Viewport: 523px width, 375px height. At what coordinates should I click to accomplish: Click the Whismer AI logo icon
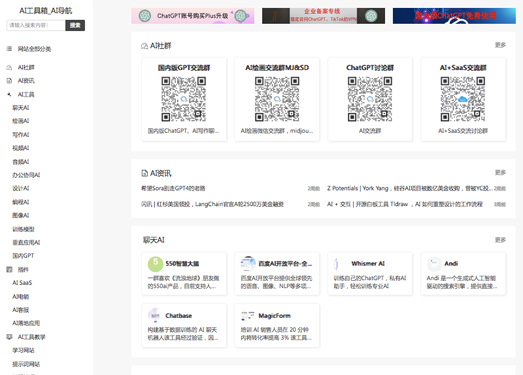coord(337,264)
